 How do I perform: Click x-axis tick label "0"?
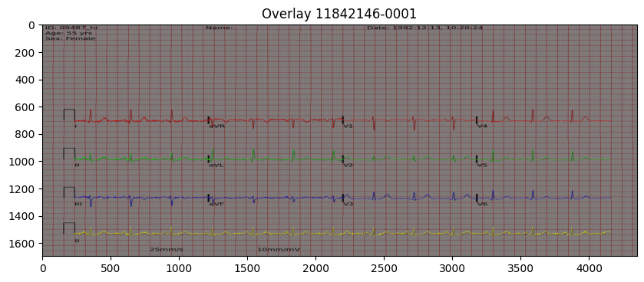[x=43, y=267]
